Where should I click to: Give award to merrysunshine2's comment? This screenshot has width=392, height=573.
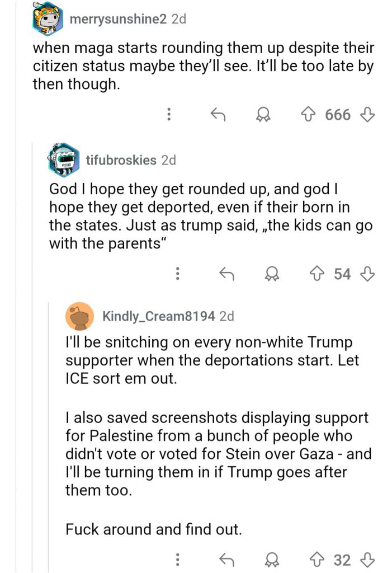click(261, 115)
